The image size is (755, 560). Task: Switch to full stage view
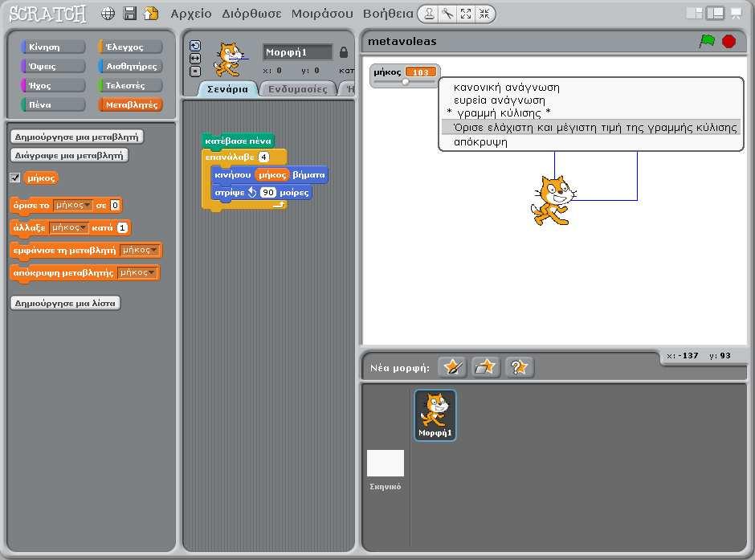point(715,14)
